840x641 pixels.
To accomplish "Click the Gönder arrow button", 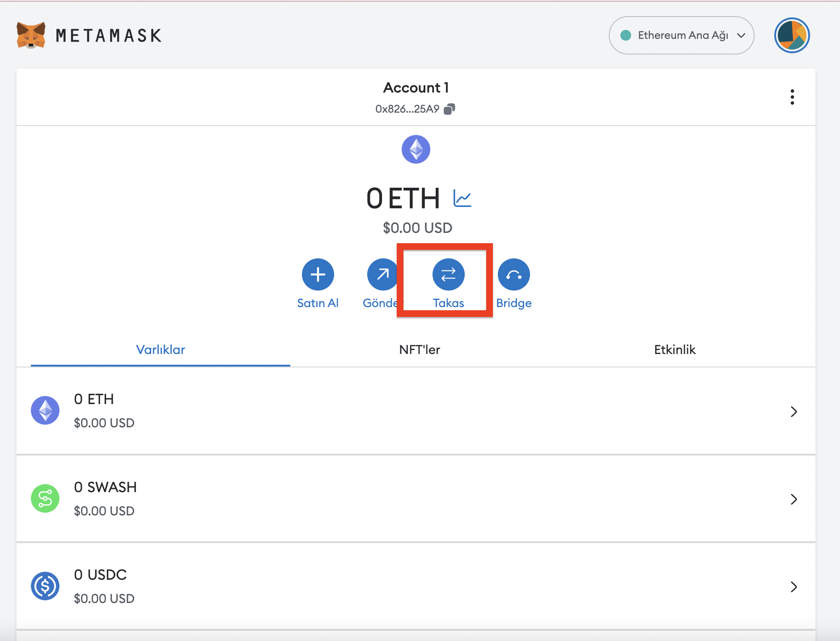I will point(383,274).
